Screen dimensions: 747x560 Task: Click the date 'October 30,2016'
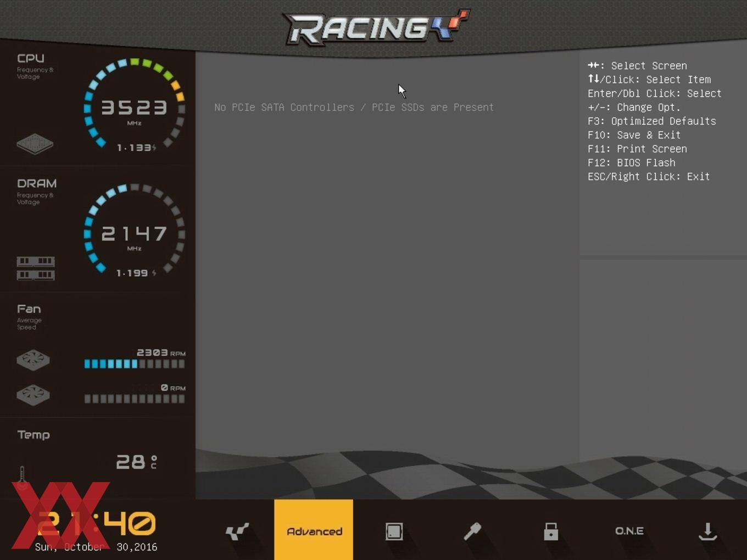click(110, 547)
